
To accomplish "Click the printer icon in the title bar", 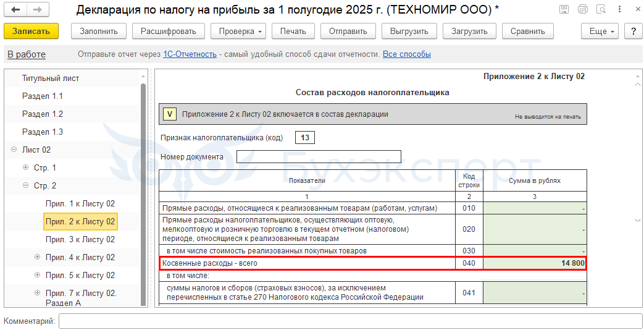I will pos(582,9).
